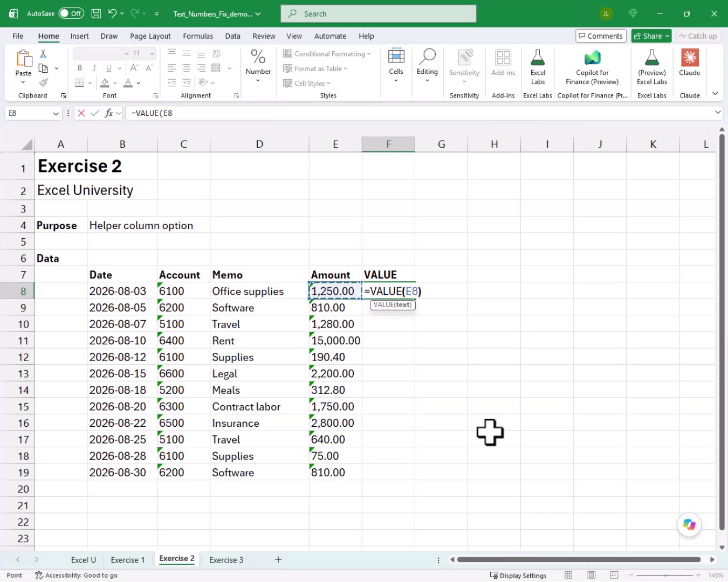Screen dimensions: 728x582
Task: Click the Paste clipboard icon
Action: [23, 58]
